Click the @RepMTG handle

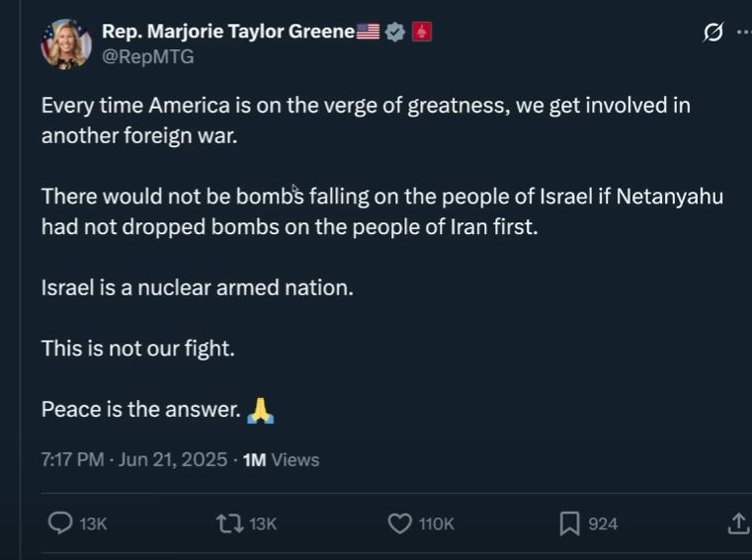click(148, 57)
